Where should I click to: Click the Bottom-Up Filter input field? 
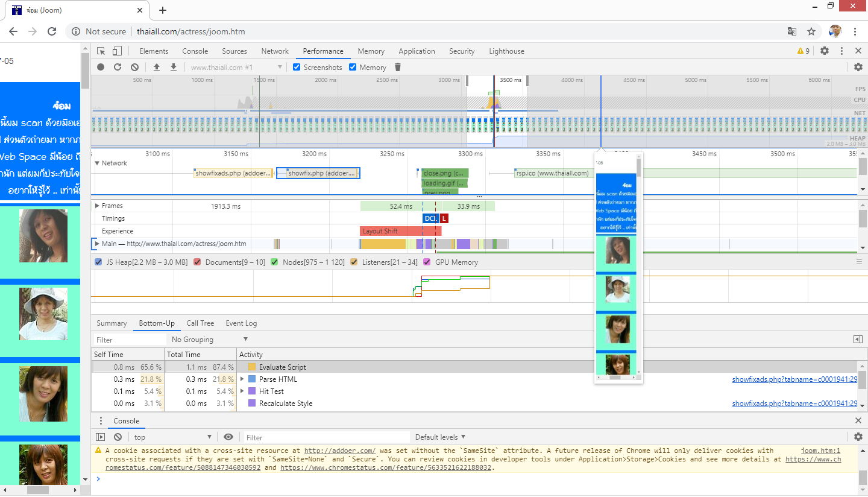click(x=128, y=340)
